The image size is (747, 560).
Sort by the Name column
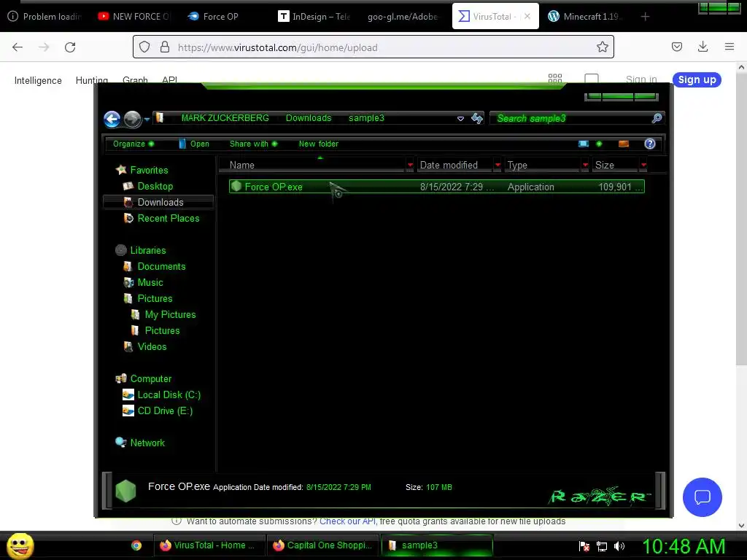click(x=312, y=166)
